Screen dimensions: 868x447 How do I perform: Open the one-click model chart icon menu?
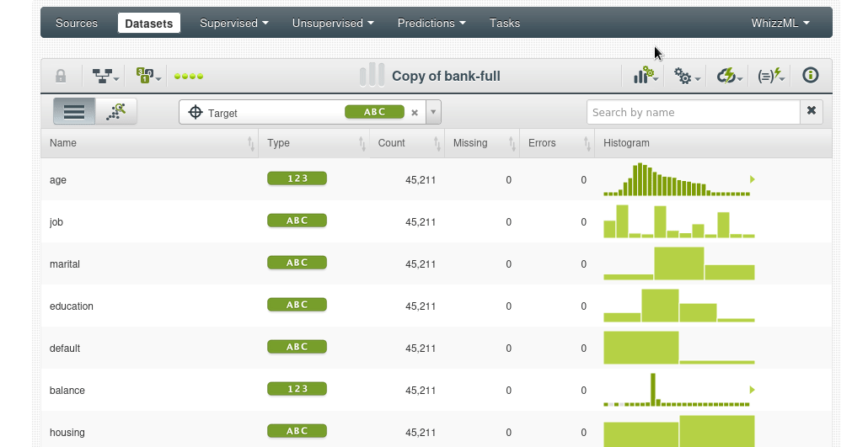pyautogui.click(x=645, y=76)
